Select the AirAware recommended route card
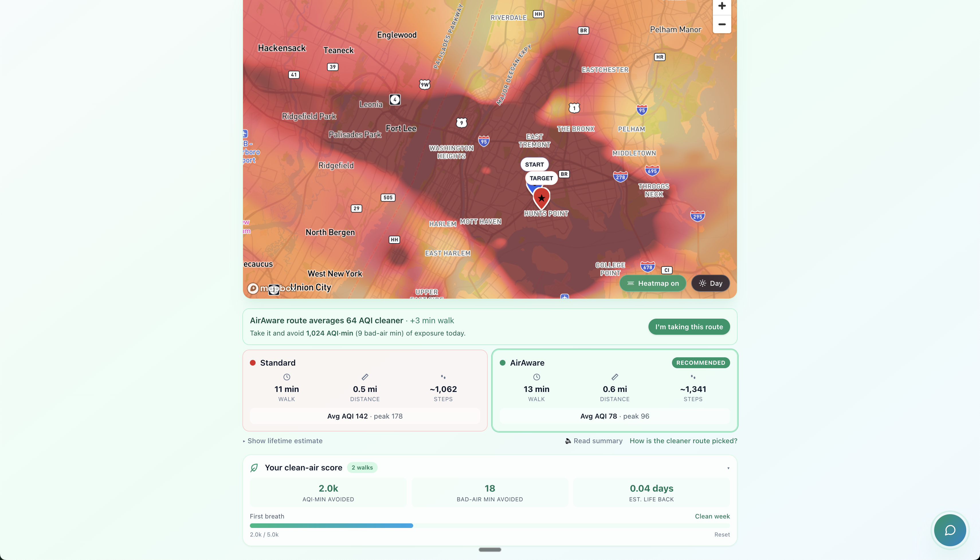Screen dimensions: 980x560 (614, 390)
